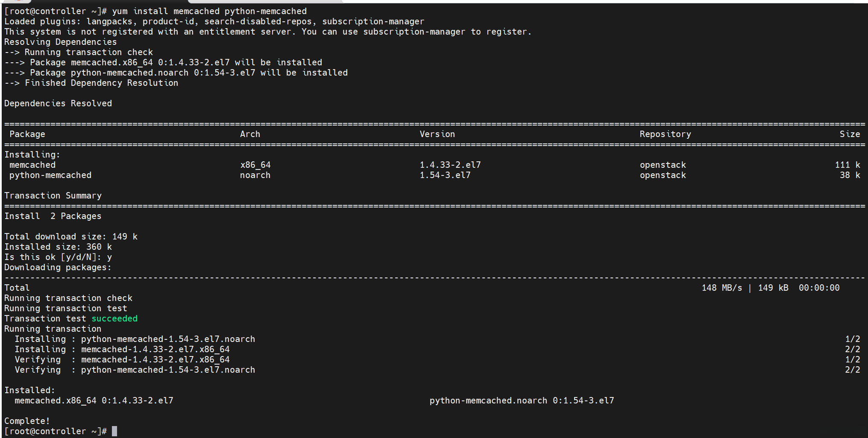
Task: Click the "yum install memcached python-memcached" command text
Action: [x=209, y=11]
